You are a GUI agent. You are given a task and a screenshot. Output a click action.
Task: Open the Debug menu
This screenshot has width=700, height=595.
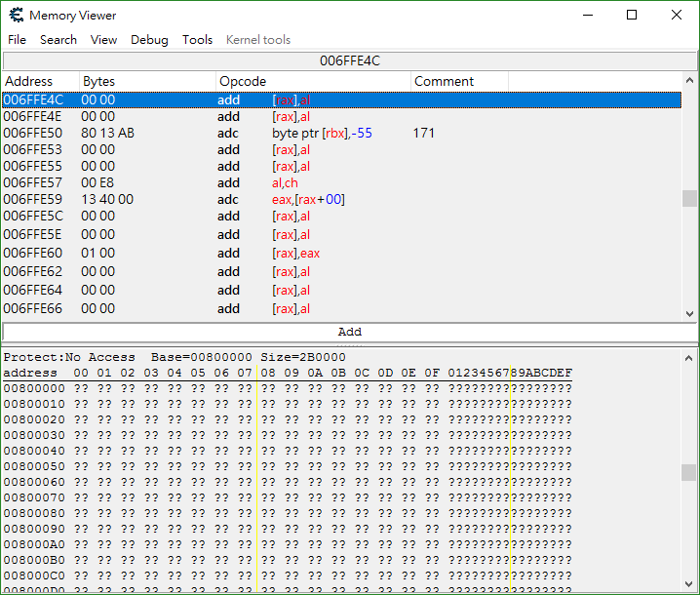point(149,40)
